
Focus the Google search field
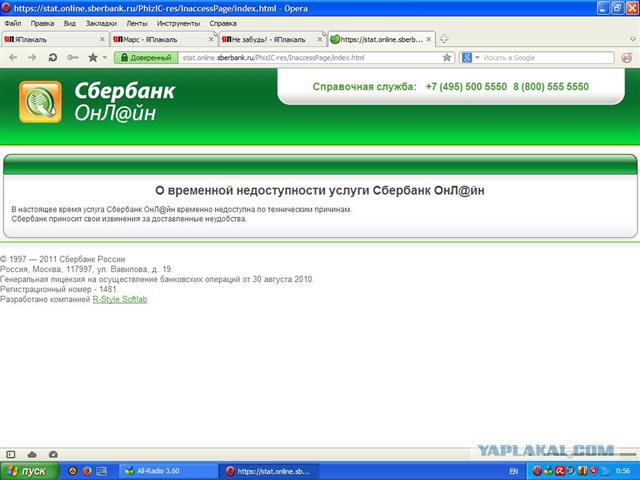point(547,58)
